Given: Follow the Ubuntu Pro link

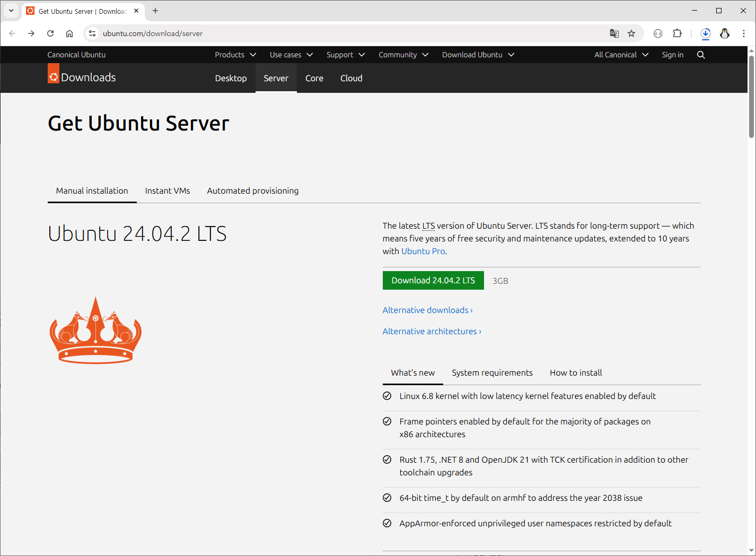Looking at the screenshot, I should tap(423, 251).
